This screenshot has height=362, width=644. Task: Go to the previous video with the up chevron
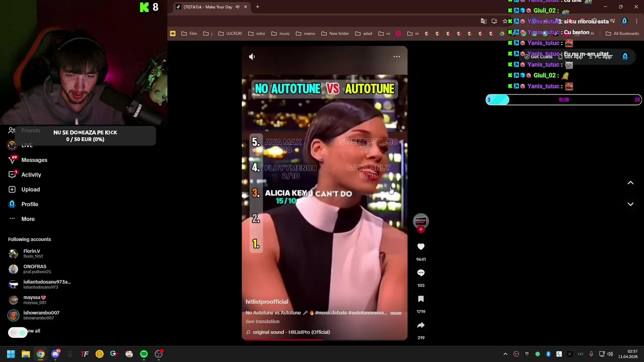(x=630, y=183)
